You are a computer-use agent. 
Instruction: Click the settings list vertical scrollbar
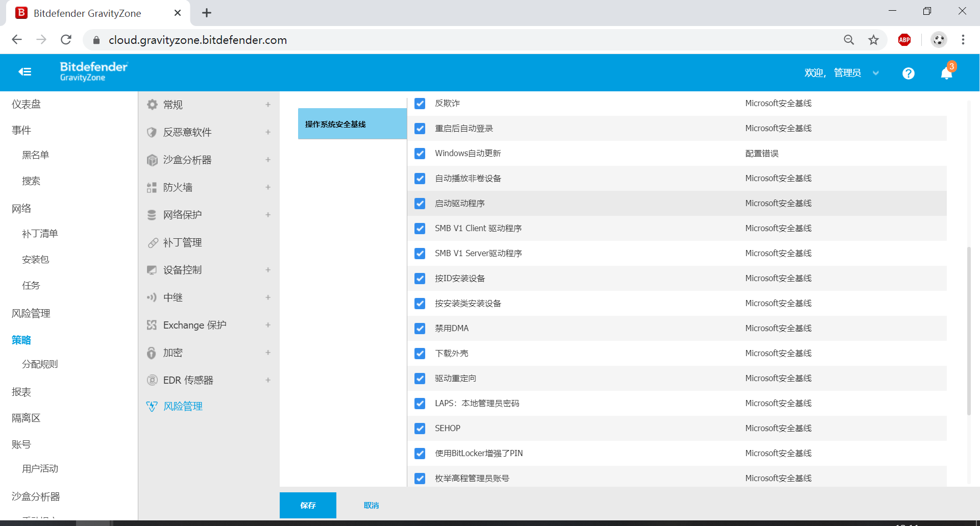click(x=969, y=331)
